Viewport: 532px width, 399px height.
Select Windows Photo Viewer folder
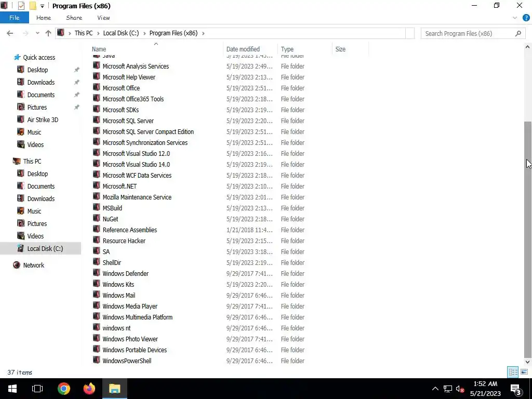point(130,339)
